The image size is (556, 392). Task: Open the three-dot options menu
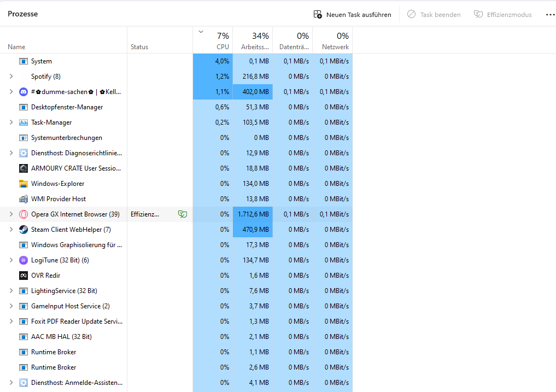(x=549, y=14)
